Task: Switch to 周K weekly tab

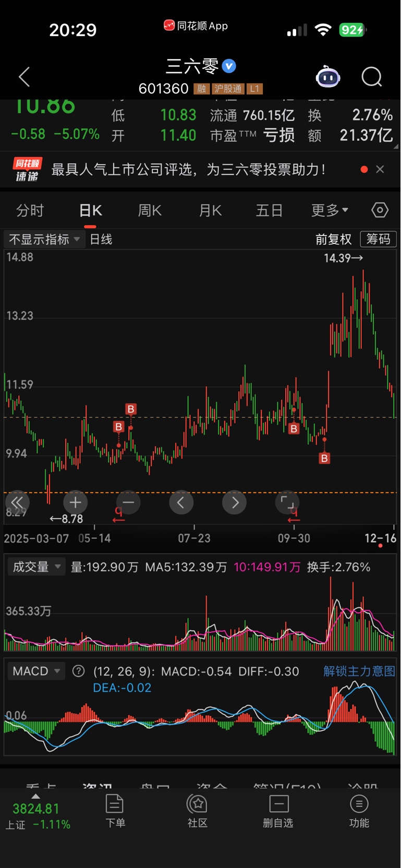Action: [150, 211]
